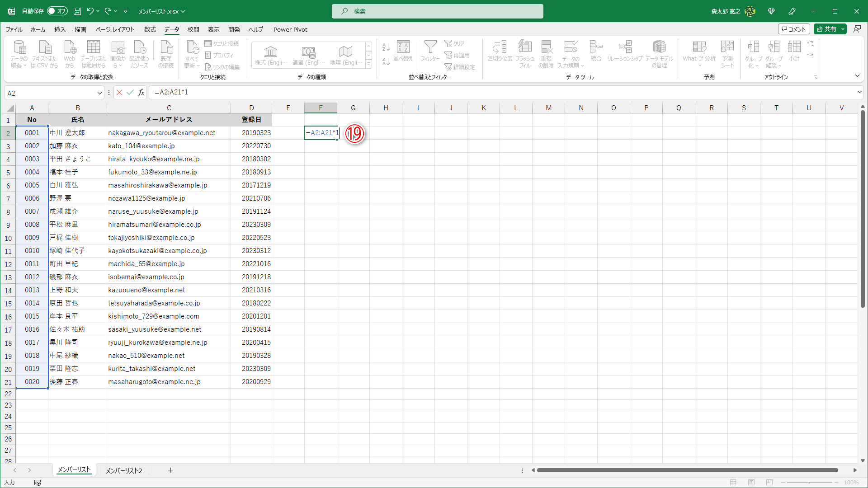
Task: Switch to メンバーリスト2 sheet tab
Action: pyautogui.click(x=124, y=470)
